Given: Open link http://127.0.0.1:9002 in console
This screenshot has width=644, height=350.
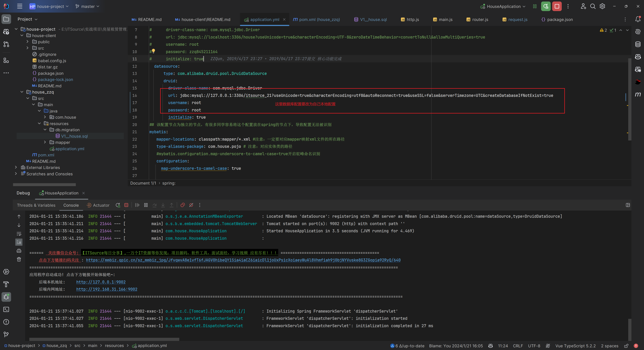Looking at the screenshot, I should click(101, 282).
